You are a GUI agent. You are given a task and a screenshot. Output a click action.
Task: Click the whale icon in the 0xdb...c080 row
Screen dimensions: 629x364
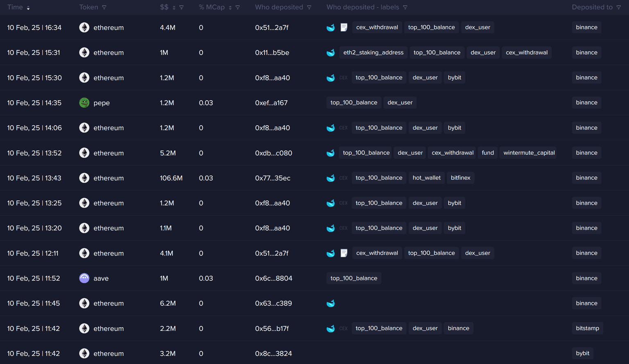(x=330, y=153)
